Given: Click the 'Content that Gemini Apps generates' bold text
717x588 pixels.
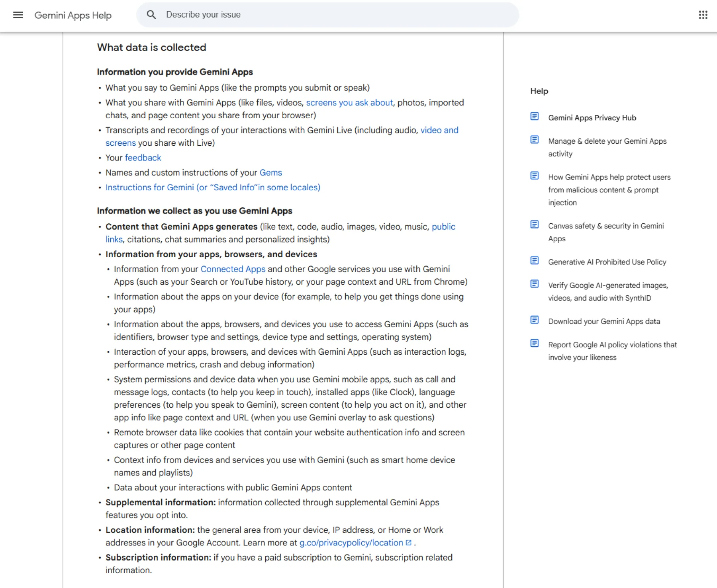Looking at the screenshot, I should 181,227.
